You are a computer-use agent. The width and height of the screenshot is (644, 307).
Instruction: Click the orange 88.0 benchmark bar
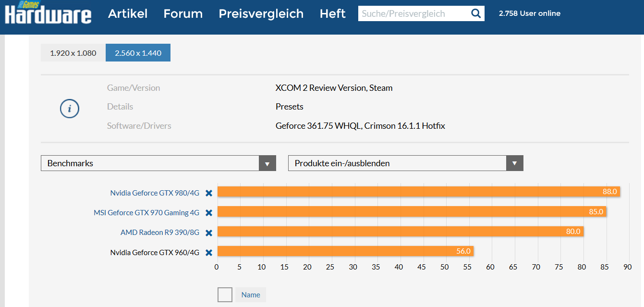[x=419, y=192]
